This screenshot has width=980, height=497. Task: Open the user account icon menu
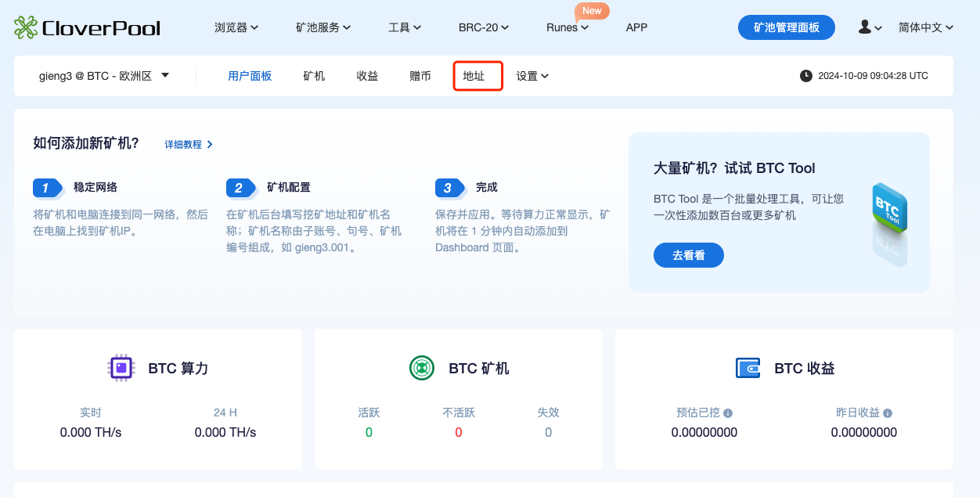click(x=870, y=27)
